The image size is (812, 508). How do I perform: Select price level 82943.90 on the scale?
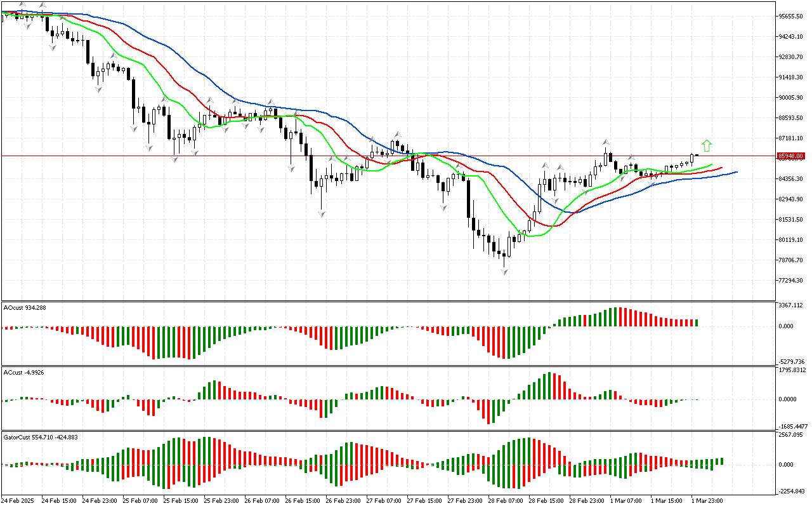(x=790, y=199)
